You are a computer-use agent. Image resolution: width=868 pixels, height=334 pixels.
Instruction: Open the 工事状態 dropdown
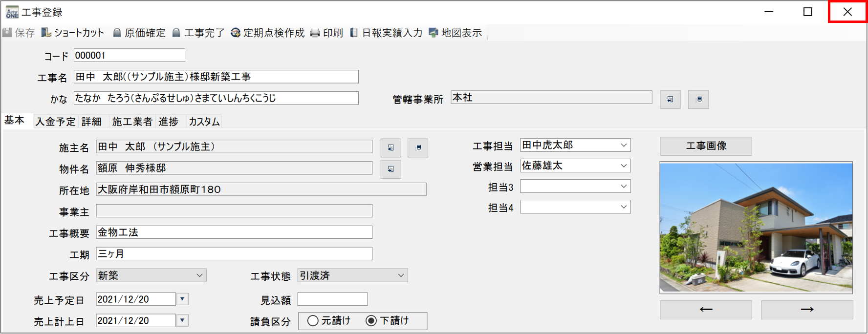pyautogui.click(x=400, y=276)
